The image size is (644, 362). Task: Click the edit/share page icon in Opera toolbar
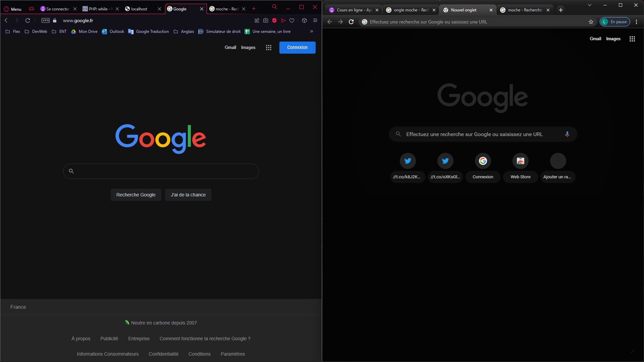(257, 20)
